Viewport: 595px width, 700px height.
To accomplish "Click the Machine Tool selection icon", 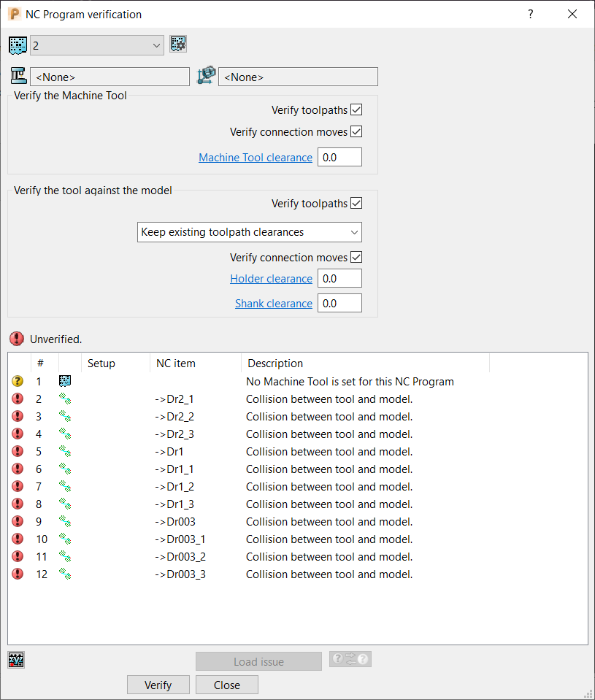I will pos(18,75).
